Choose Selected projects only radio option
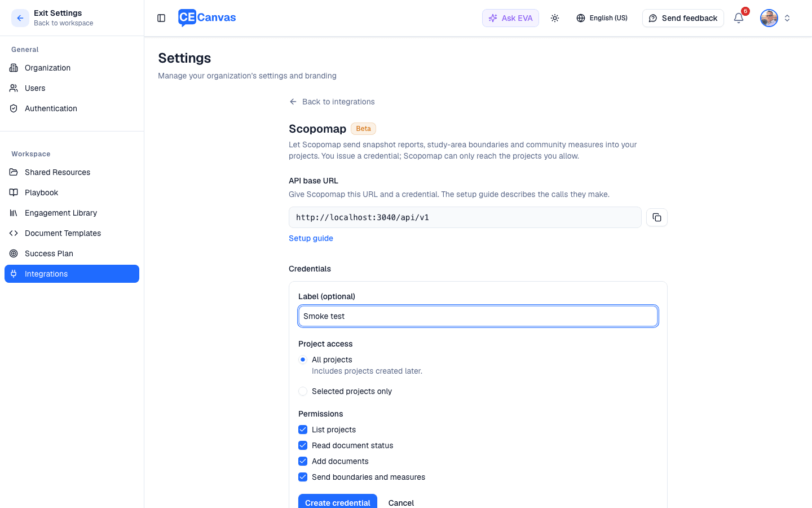Screen dimensions: 812x508 pos(303,391)
